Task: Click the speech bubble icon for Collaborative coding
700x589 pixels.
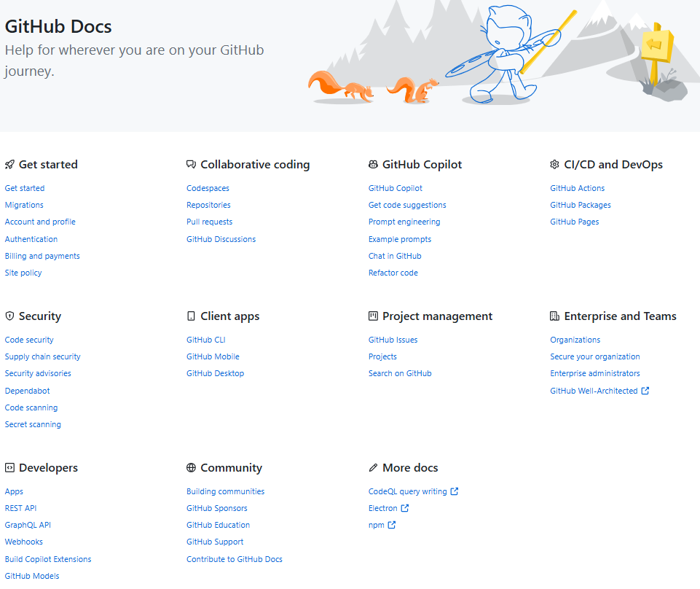Action: click(x=191, y=164)
